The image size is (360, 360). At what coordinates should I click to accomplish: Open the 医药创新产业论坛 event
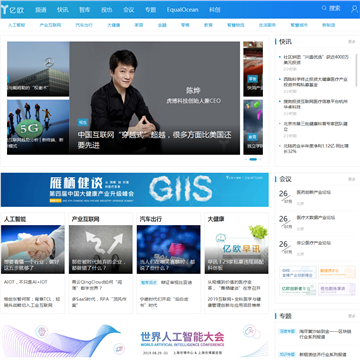(314, 192)
